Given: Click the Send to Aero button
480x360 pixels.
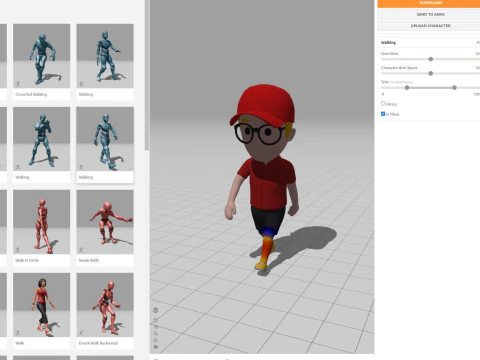Looking at the screenshot, I should coord(429,14).
